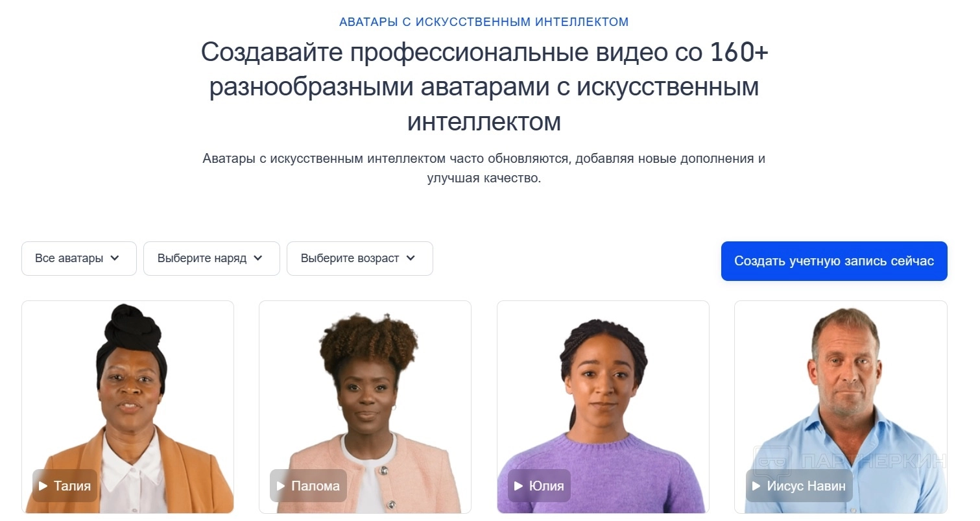This screenshot has height=521, width=980.
Task: Click the chevron arrow beside Выберите возраст
Action: pos(411,258)
